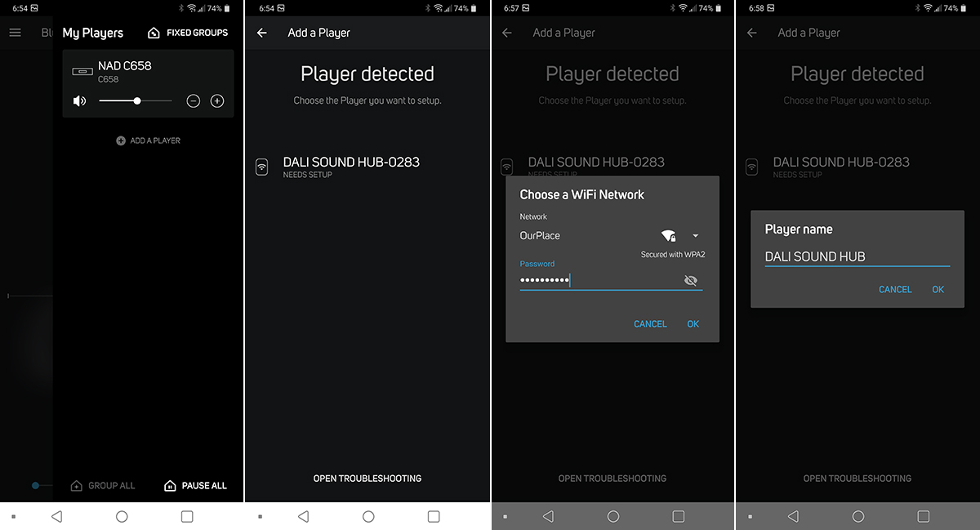980x530 pixels.
Task: Adjust the NAD C658 volume slider
Action: pyautogui.click(x=136, y=101)
